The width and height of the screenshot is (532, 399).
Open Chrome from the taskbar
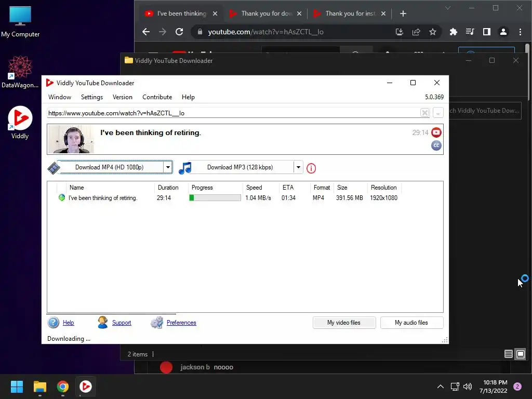point(63,387)
